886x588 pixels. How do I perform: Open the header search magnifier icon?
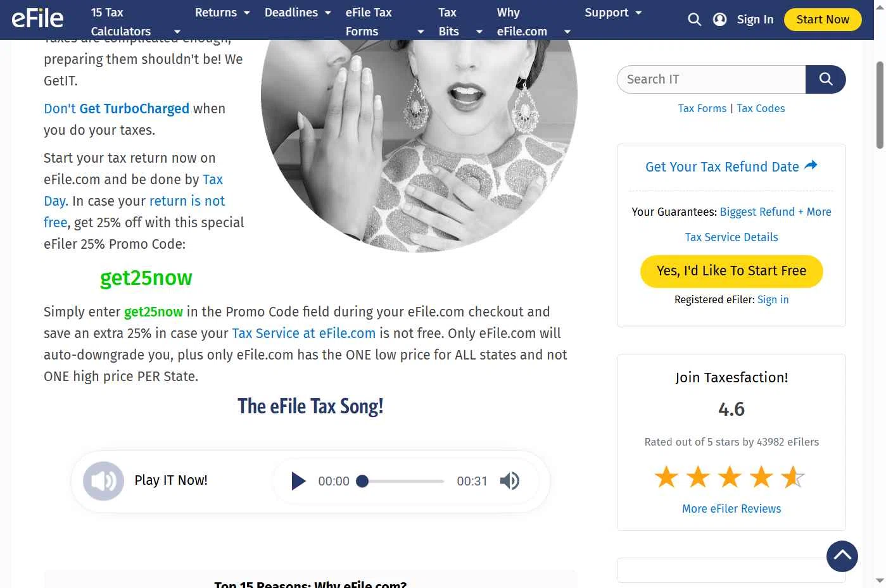(695, 20)
